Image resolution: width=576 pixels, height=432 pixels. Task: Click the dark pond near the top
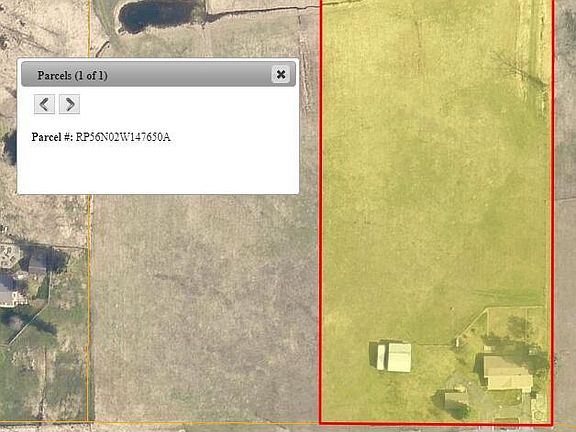[x=158, y=15]
